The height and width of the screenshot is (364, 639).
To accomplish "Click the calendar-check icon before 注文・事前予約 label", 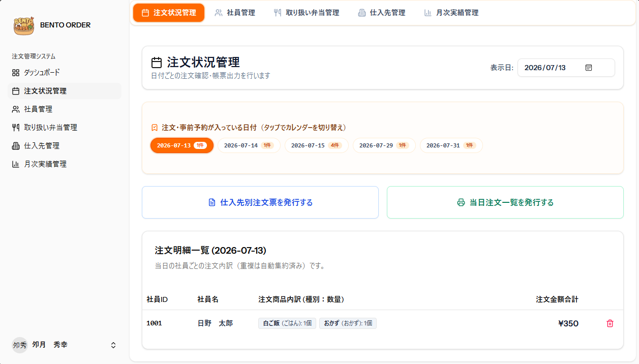I will click(155, 128).
